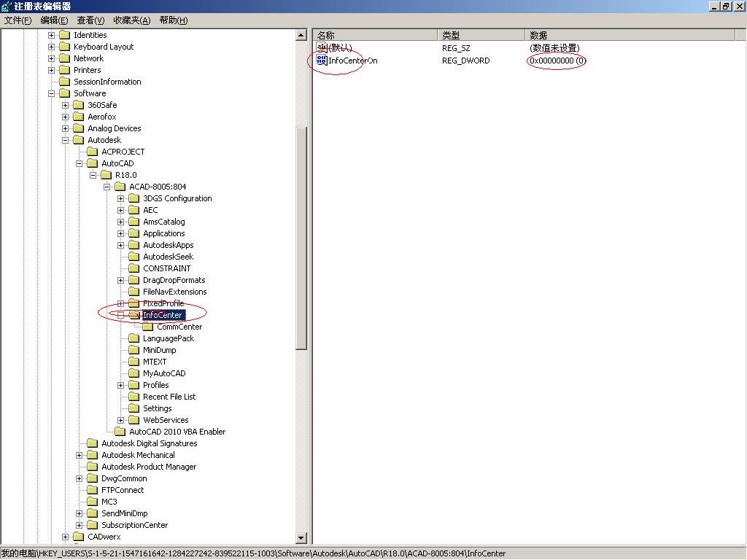Collapse the Software key
The height and width of the screenshot is (560, 747).
[x=52, y=93]
